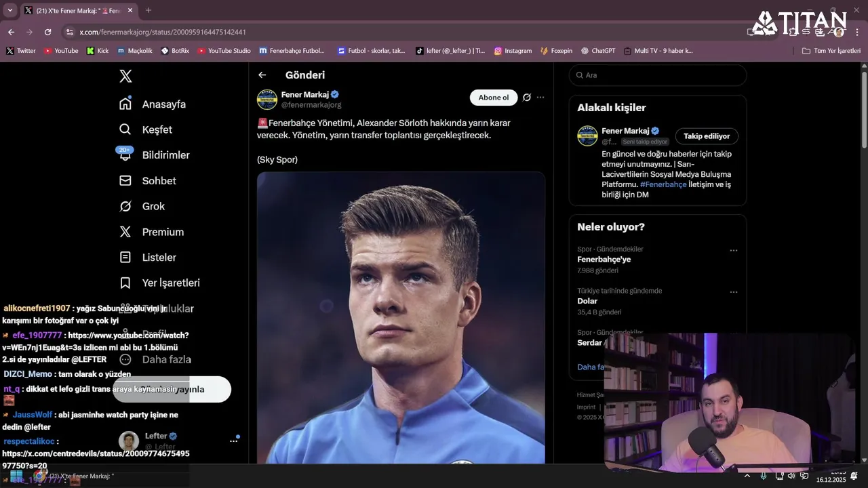Open the Instagram bookmark
This screenshot has width=868, height=488.
[513, 51]
